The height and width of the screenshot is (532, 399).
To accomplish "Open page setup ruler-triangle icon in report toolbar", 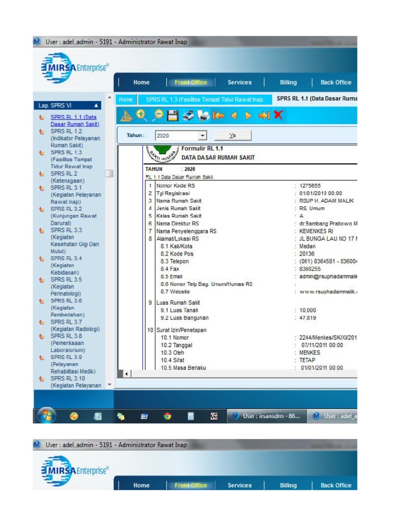I will 126,116.
